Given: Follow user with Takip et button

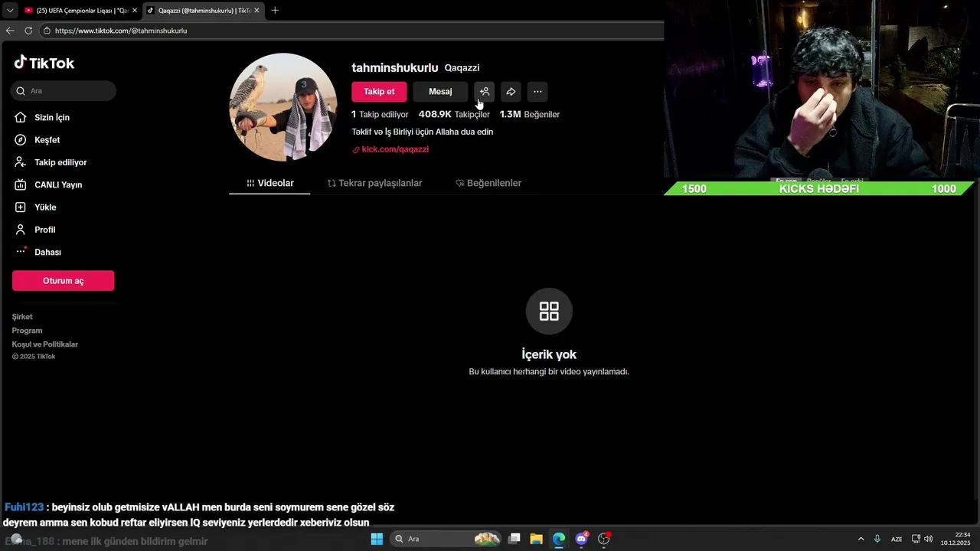Looking at the screenshot, I should click(379, 92).
